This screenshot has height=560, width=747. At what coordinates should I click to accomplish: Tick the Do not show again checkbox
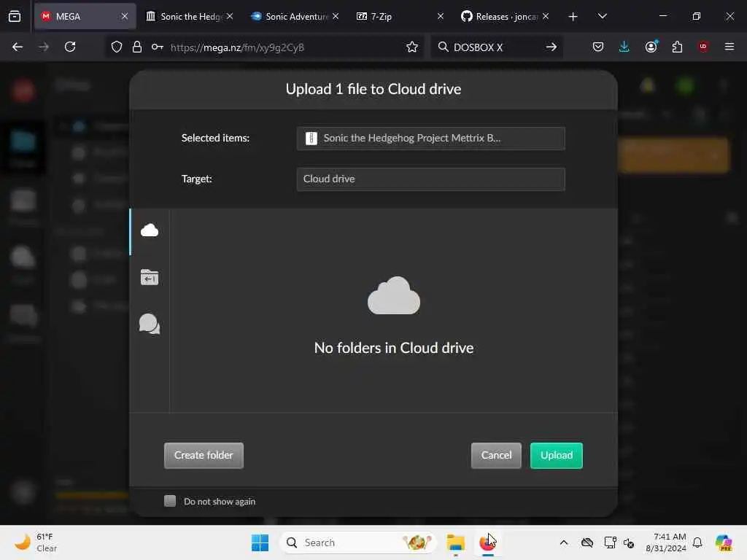[170, 501]
